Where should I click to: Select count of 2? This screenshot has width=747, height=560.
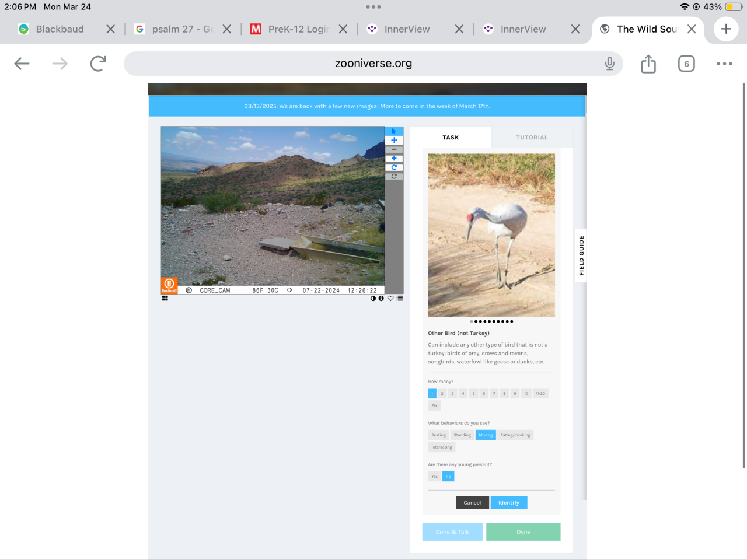click(x=442, y=393)
